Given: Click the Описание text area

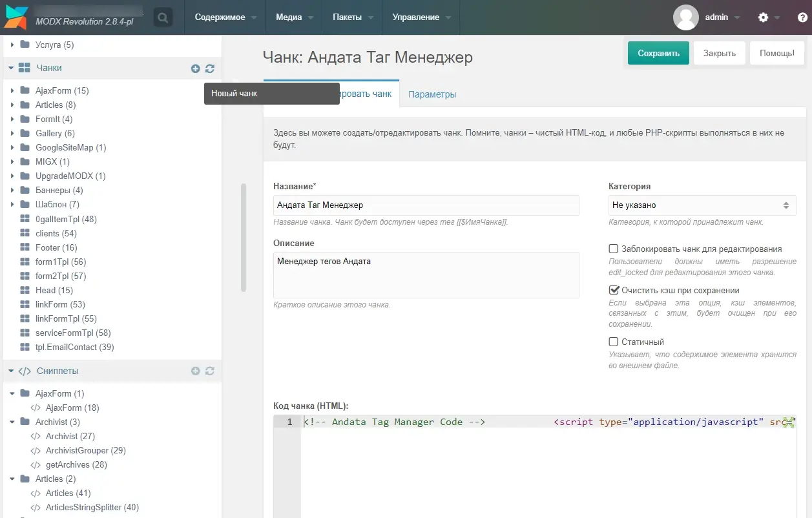Looking at the screenshot, I should click(426, 275).
